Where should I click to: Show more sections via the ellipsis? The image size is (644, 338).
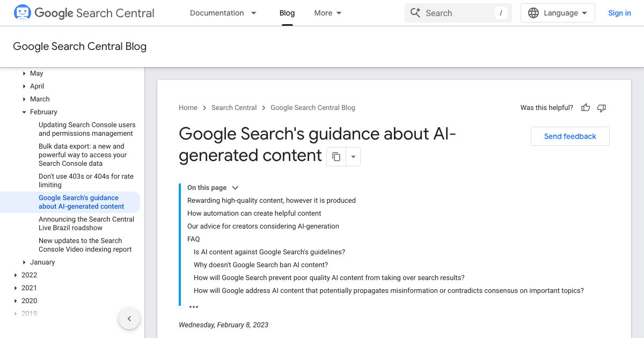click(x=194, y=307)
